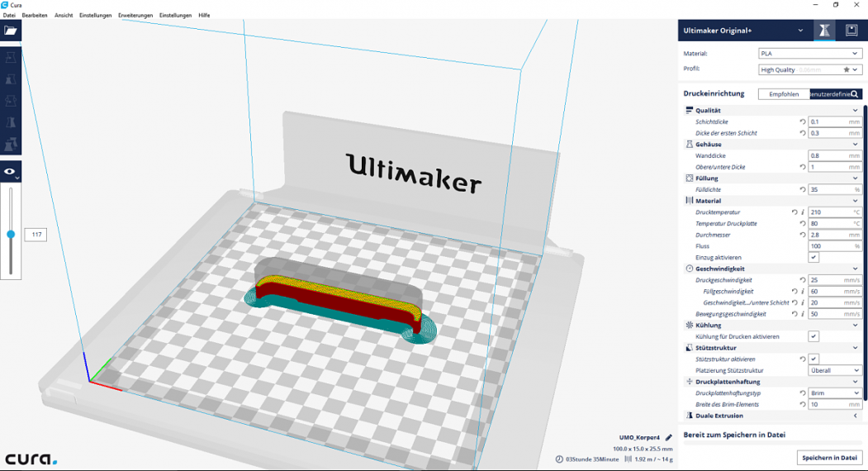Switch to the Prepare print setup icon
The image size is (868, 471).
coord(824,31)
